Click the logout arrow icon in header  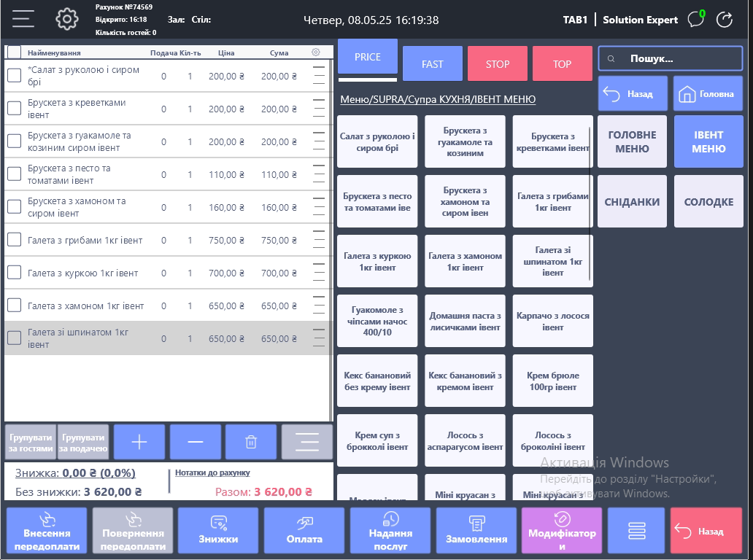pyautogui.click(x=725, y=20)
